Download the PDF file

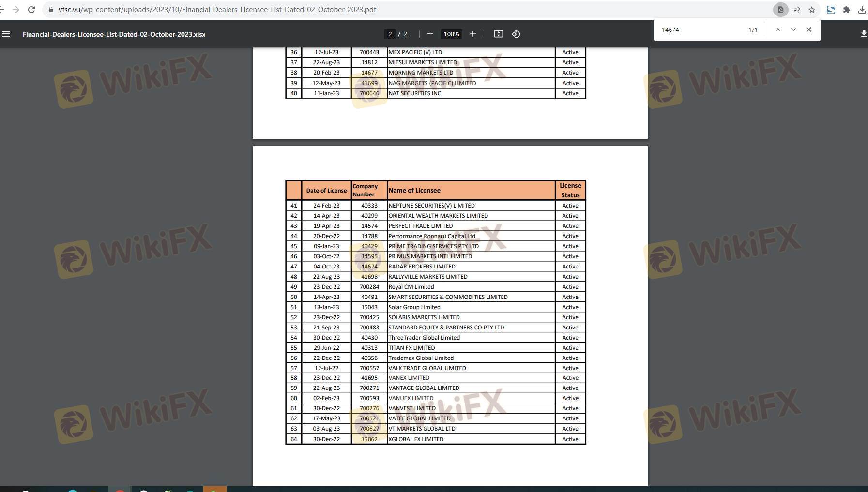(863, 34)
